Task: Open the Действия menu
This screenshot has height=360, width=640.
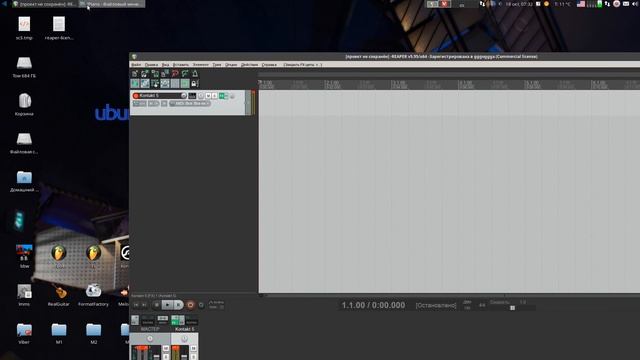Action: click(x=249, y=64)
